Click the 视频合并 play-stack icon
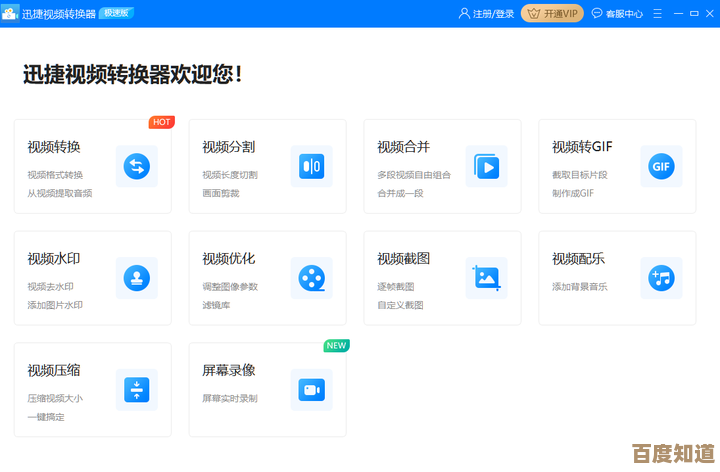The image size is (720, 472). (486, 166)
